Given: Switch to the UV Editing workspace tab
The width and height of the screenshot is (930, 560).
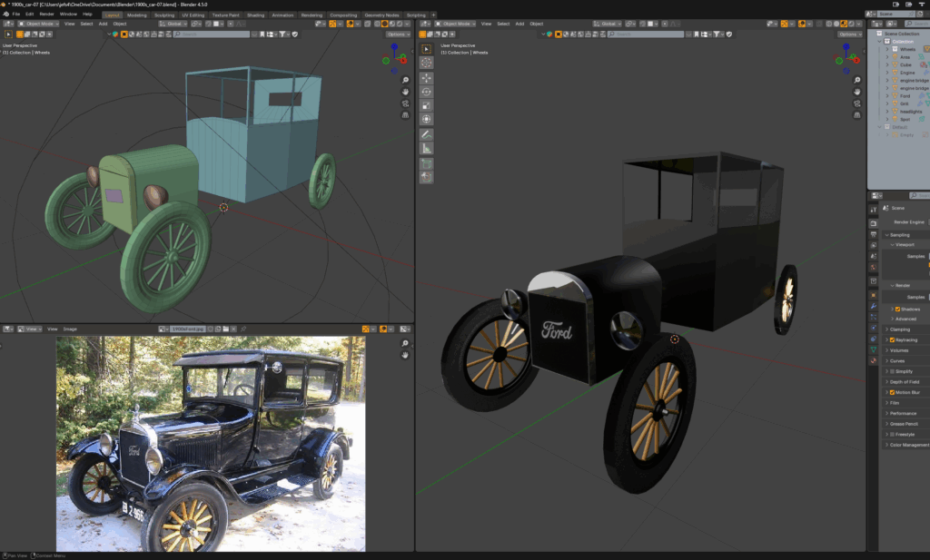Looking at the screenshot, I should (193, 15).
